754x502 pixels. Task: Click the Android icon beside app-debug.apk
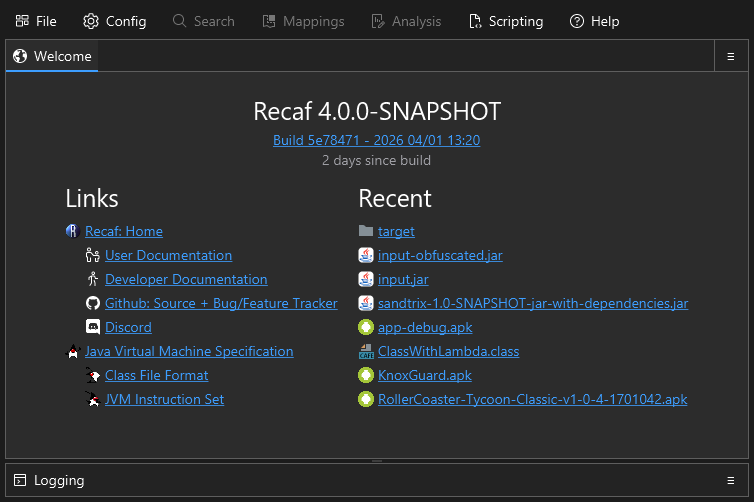pyautogui.click(x=366, y=327)
